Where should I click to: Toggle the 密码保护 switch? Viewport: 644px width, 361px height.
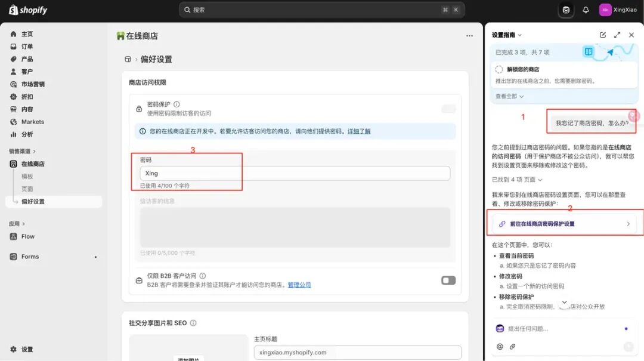point(448,109)
